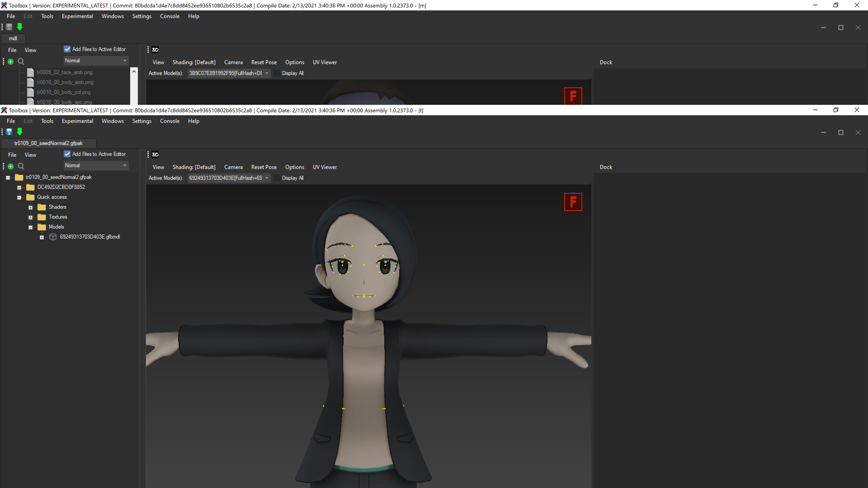This screenshot has width=868, height=488.
Task: Click the search magnifier icon above the tr0109 tree
Action: click(x=21, y=166)
